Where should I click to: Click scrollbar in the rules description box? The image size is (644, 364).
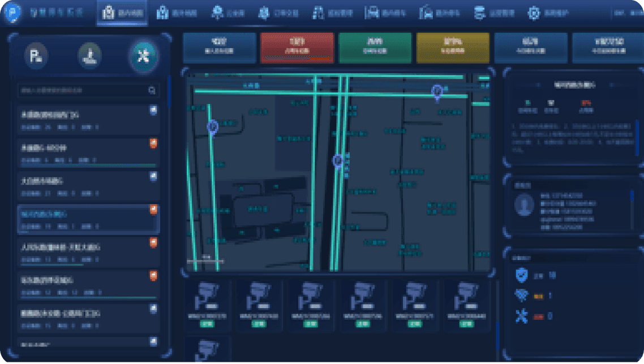637,137
